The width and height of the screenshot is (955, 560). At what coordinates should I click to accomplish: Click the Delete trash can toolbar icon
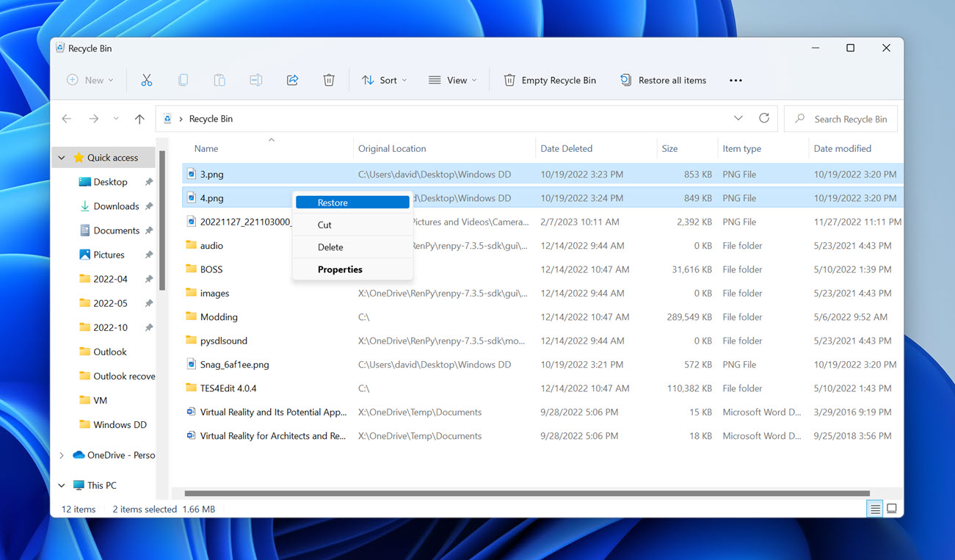click(329, 80)
